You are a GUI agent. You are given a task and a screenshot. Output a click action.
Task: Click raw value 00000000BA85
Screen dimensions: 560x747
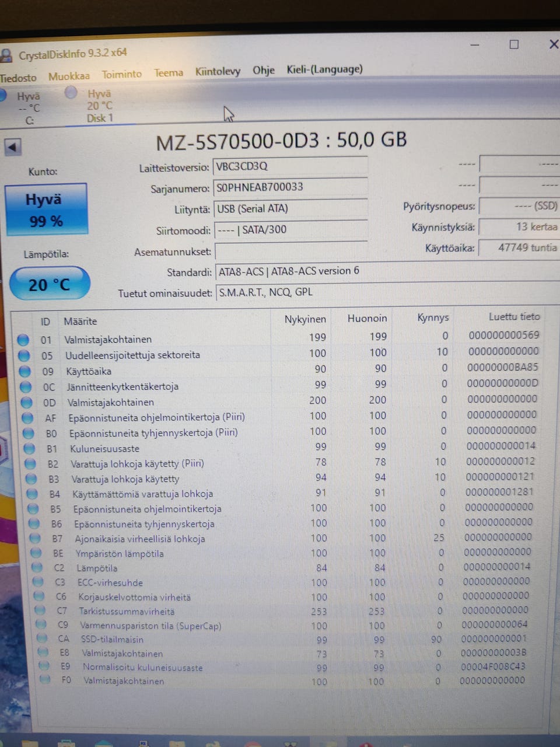point(503,367)
